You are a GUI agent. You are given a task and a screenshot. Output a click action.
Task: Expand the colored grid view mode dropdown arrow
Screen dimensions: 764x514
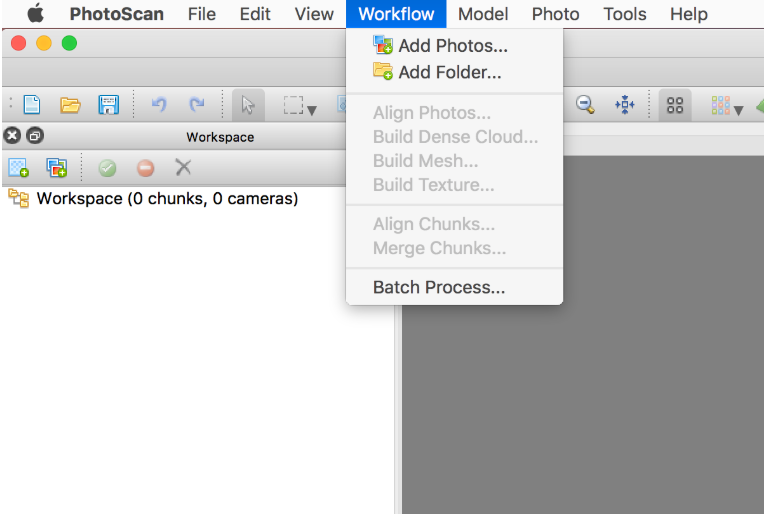tap(739, 111)
